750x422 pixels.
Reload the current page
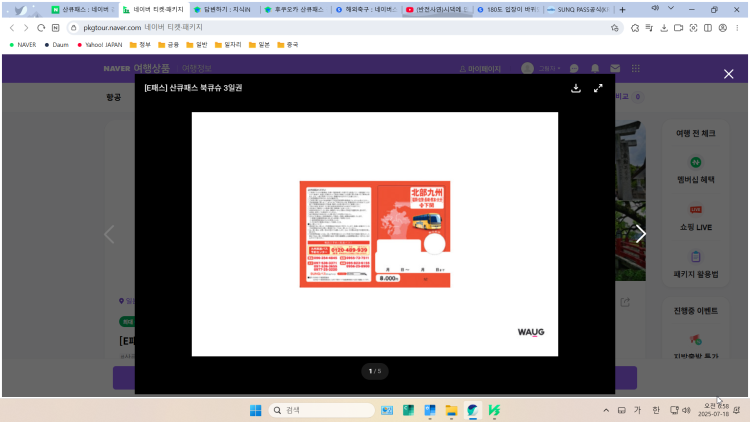coord(41,28)
